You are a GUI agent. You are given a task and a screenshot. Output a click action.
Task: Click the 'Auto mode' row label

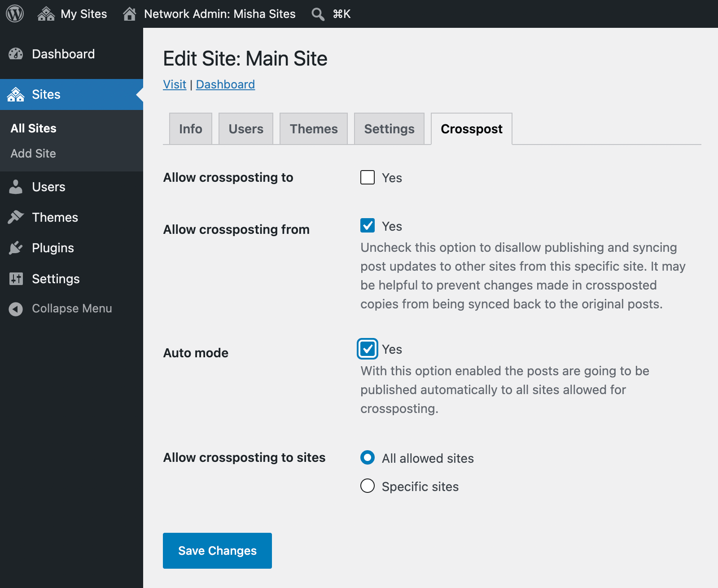pyautogui.click(x=196, y=353)
